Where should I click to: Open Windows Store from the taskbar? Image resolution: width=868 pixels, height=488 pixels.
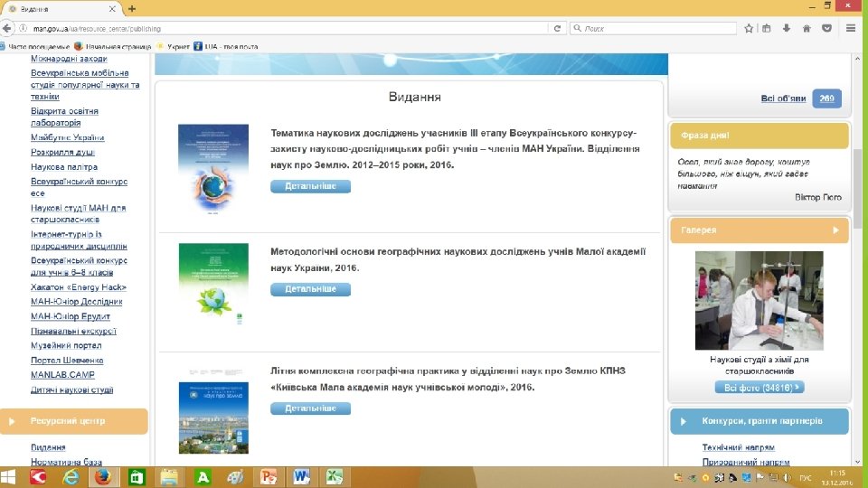pos(137,477)
